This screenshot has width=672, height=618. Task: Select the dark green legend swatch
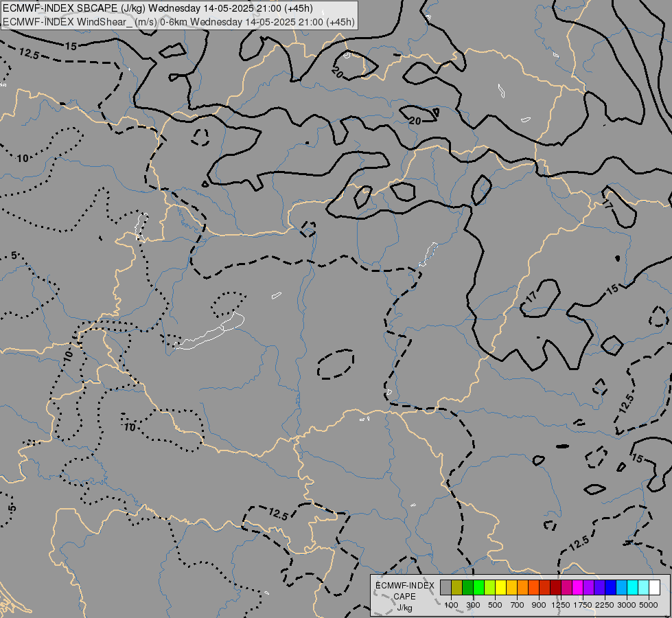pos(468,587)
